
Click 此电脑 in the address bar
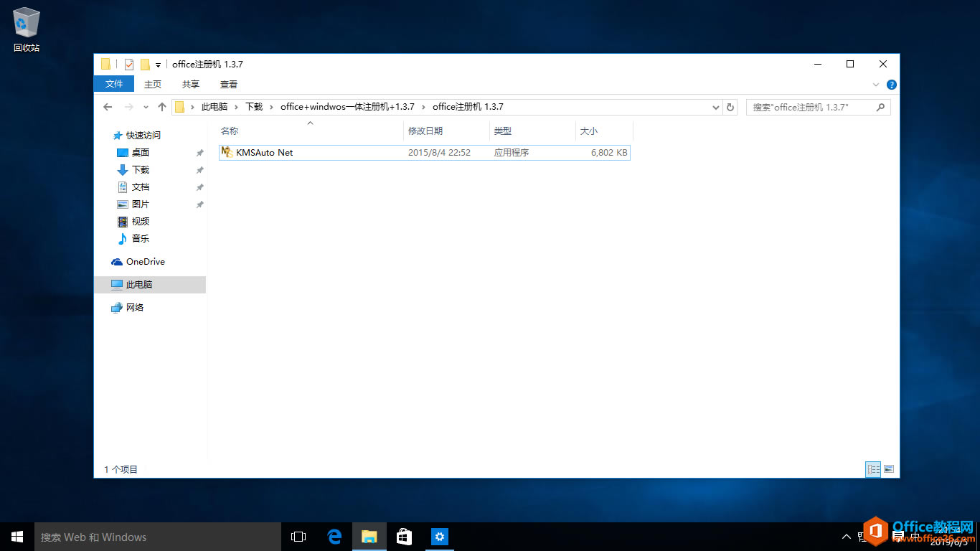coord(215,107)
